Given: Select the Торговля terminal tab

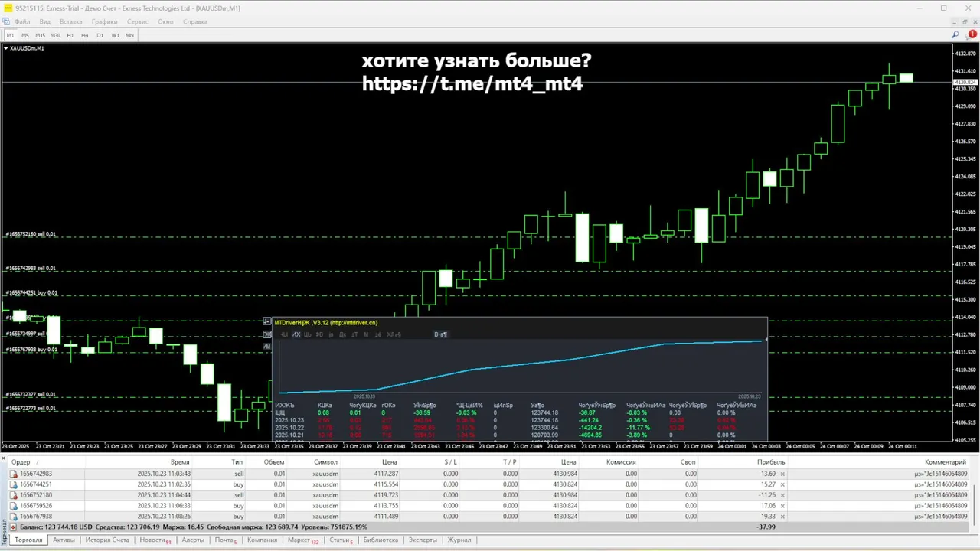Looking at the screenshot, I should 28,540.
